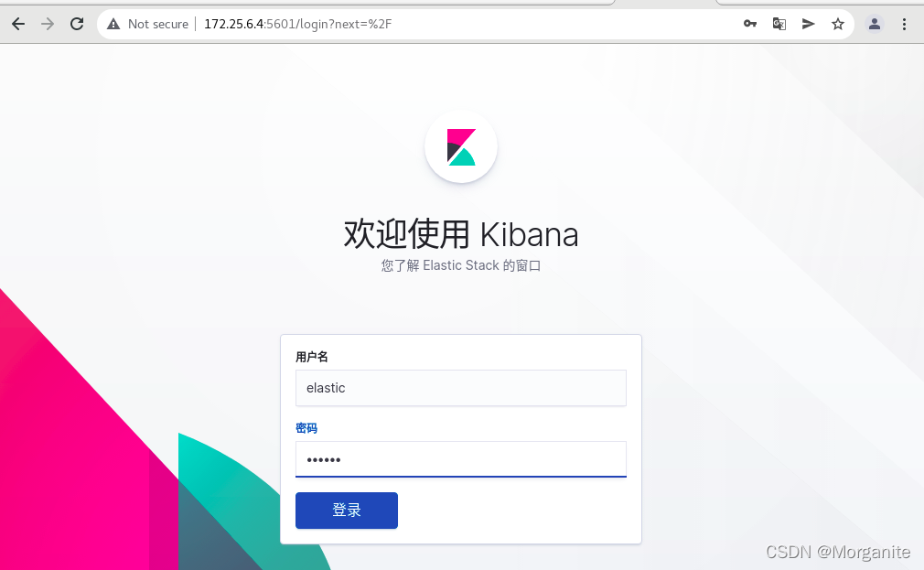Open the browser profile avatar
This screenshot has width=924, height=570.
(x=875, y=24)
